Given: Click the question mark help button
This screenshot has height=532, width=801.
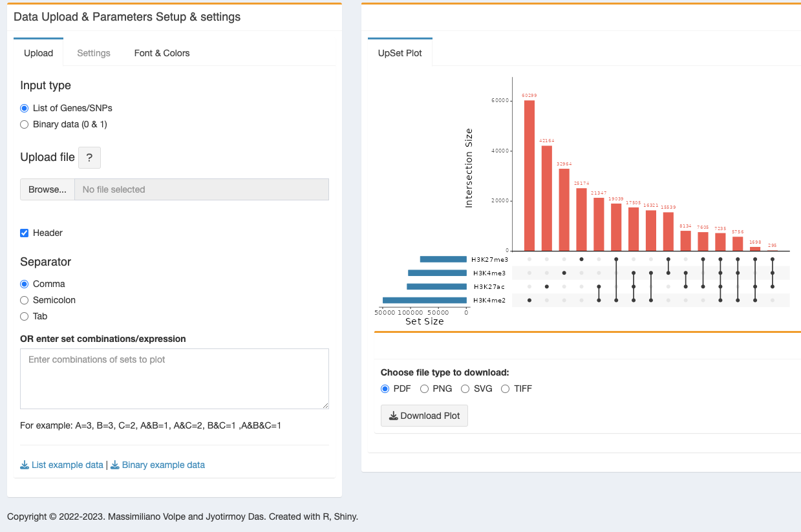Looking at the screenshot, I should pyautogui.click(x=89, y=157).
